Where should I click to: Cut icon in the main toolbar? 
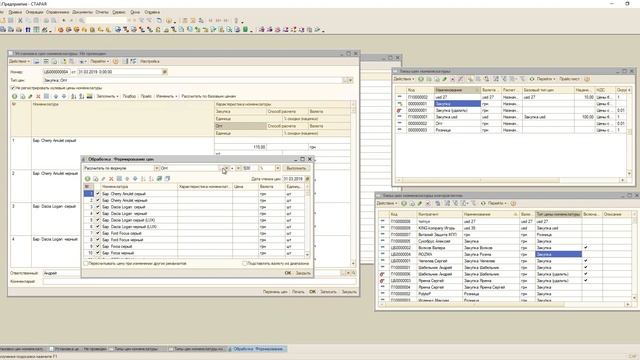(20, 20)
